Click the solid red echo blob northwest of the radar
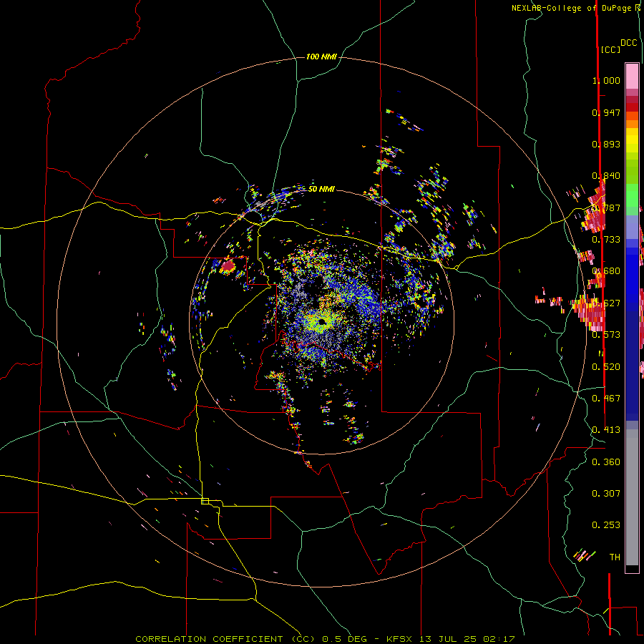 point(228,267)
